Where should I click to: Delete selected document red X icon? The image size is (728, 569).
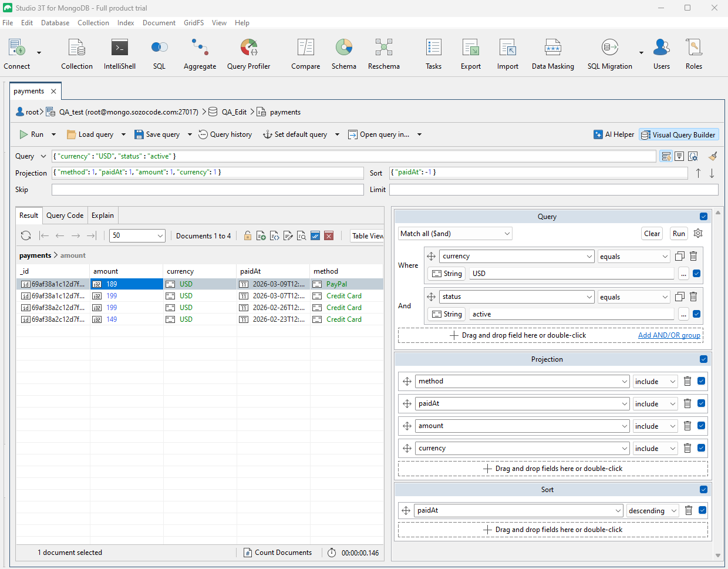tap(329, 235)
